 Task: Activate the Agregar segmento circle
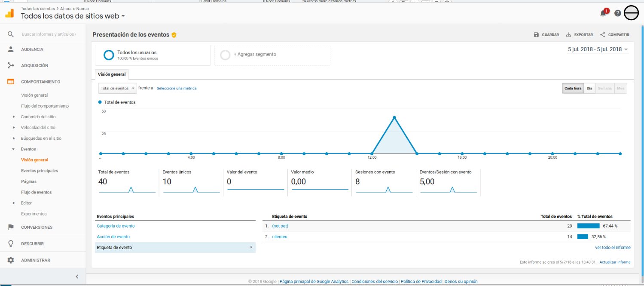tap(226, 55)
